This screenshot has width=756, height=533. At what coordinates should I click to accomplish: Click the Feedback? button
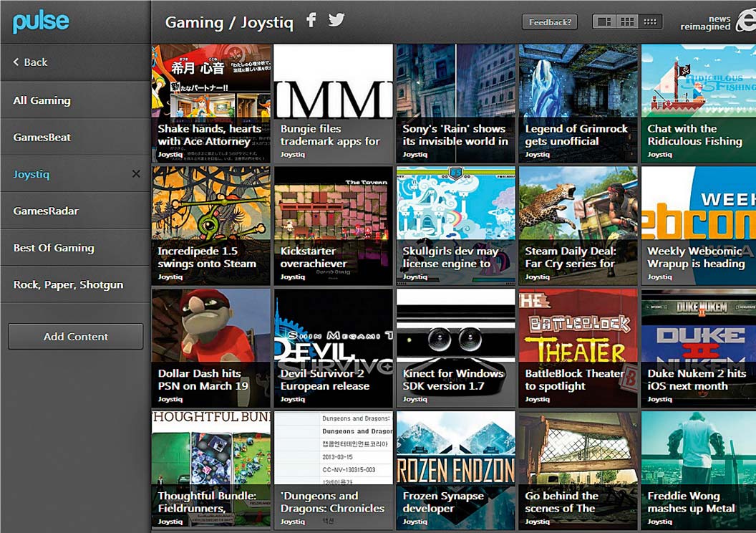(550, 22)
